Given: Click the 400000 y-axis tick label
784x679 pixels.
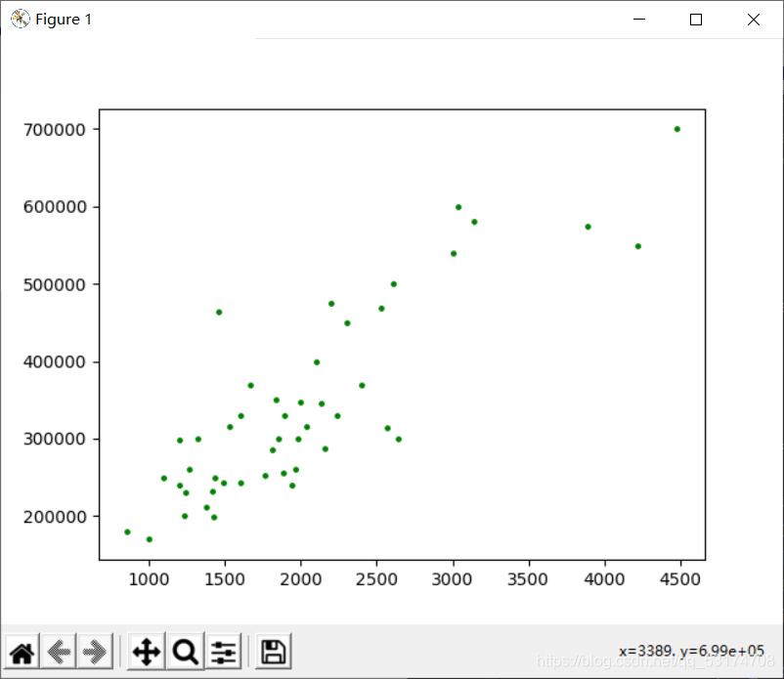Looking at the screenshot, I should (x=55, y=361).
